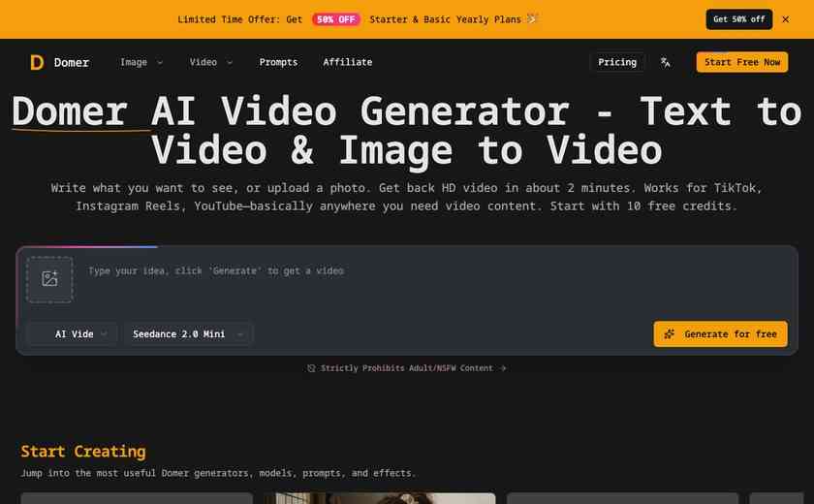814x504 pixels.
Task: Open the Pricing page
Action: (616, 62)
